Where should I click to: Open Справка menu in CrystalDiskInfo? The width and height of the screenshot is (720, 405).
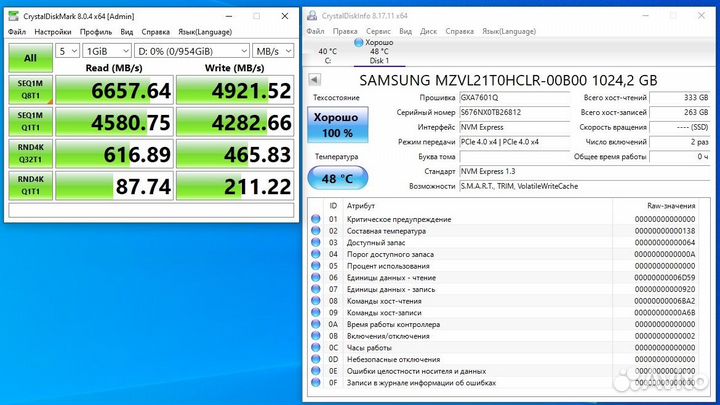click(459, 31)
